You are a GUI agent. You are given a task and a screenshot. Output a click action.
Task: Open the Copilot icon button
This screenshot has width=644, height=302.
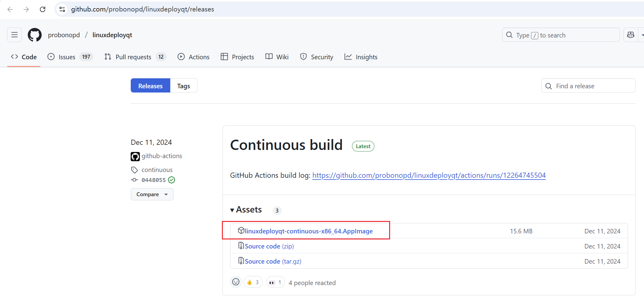point(631,35)
